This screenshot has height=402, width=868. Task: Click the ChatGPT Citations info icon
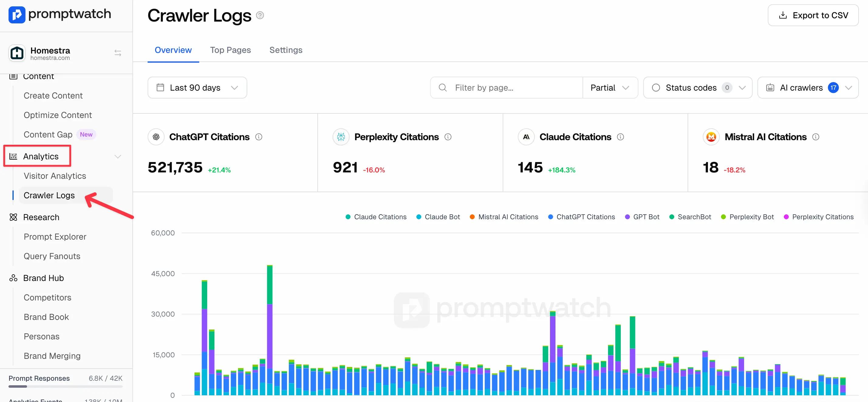click(x=259, y=137)
